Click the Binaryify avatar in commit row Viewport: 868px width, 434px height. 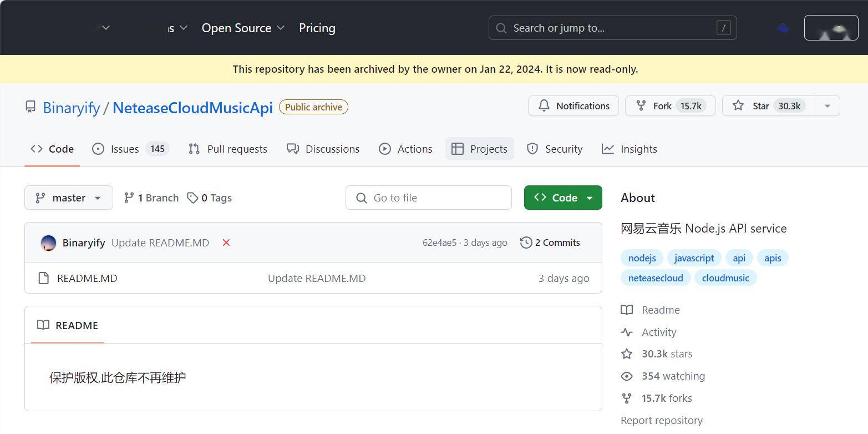click(48, 243)
